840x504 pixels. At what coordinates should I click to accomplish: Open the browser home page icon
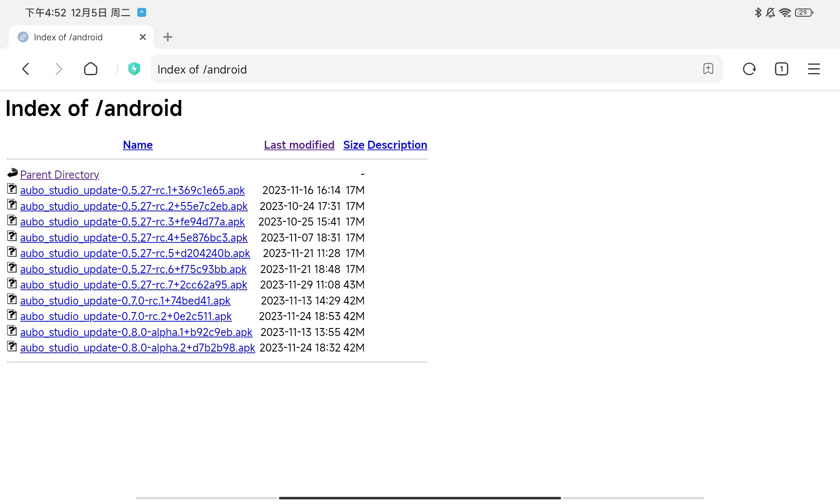[x=91, y=69]
